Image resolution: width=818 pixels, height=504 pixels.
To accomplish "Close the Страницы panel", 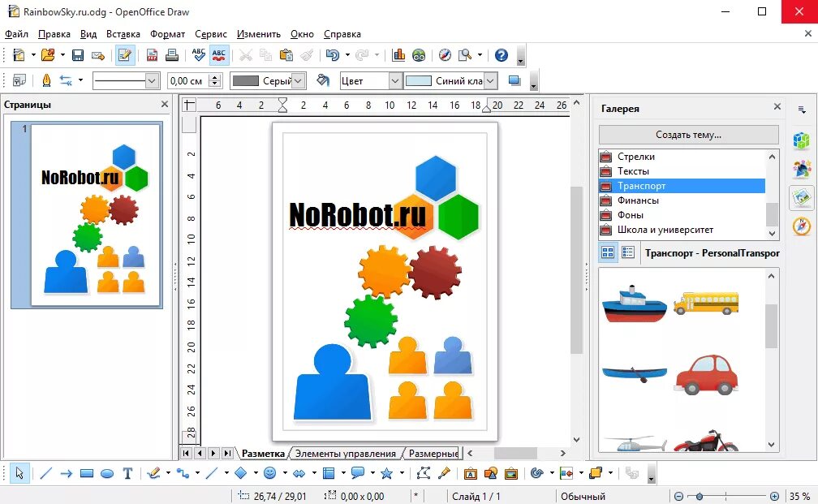I will [x=165, y=105].
